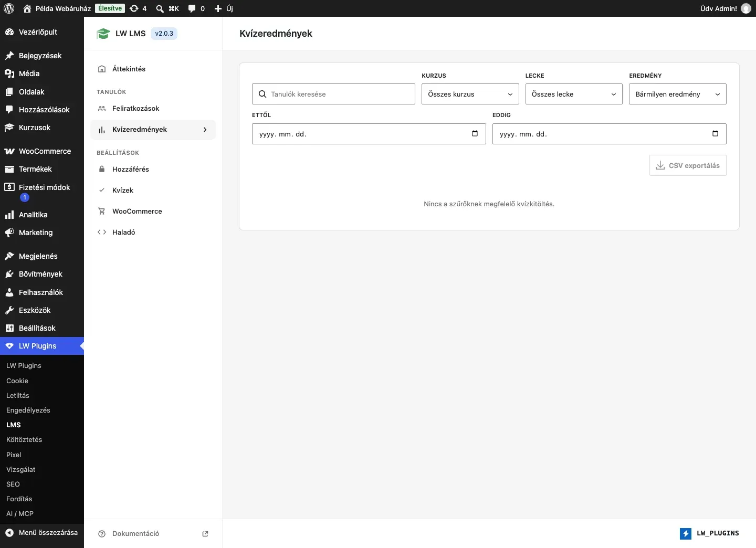Open the ⌘K search icon
The height and width of the screenshot is (548, 756).
click(x=167, y=8)
